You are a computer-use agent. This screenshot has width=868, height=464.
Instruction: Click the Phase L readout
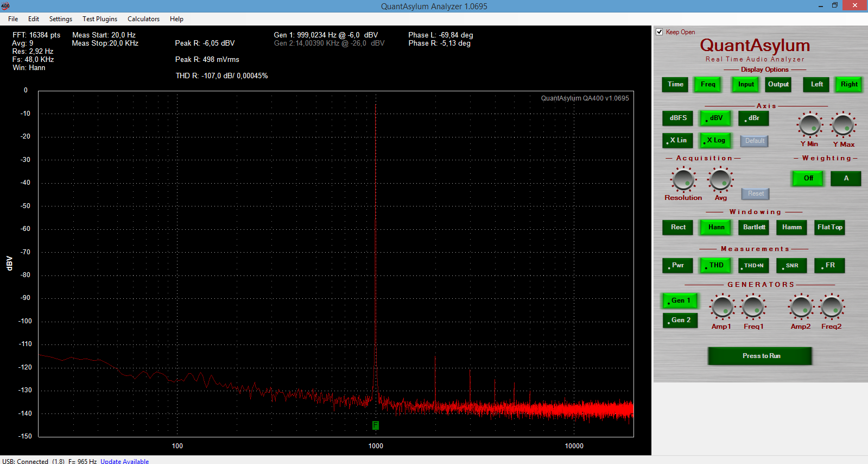coord(440,35)
